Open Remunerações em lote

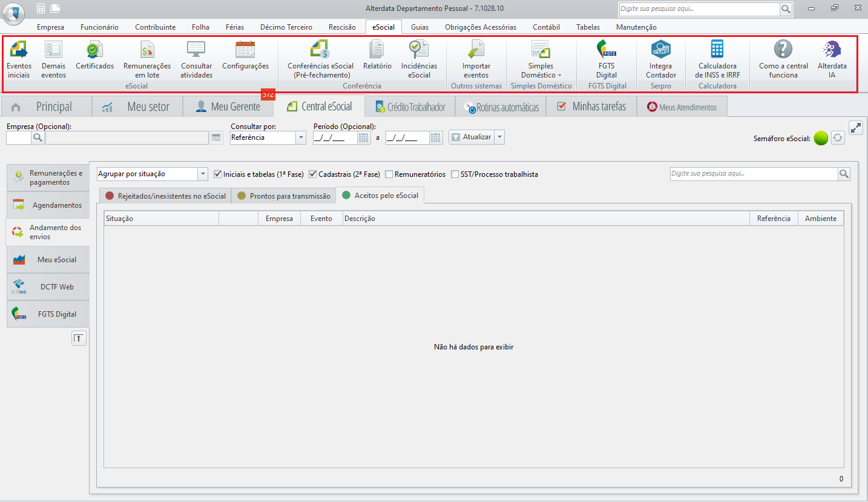[147, 59]
